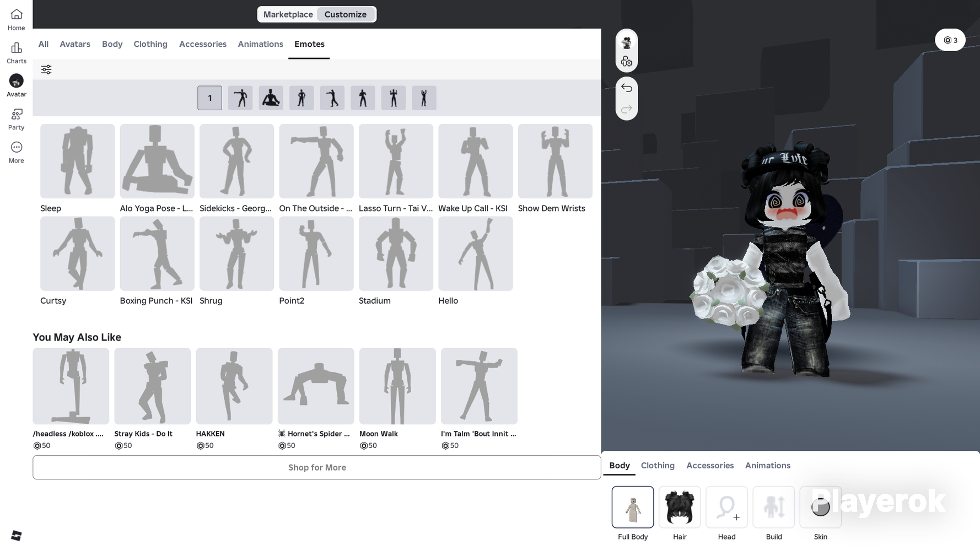
Task: Click the Shop for More button
Action: (x=316, y=467)
